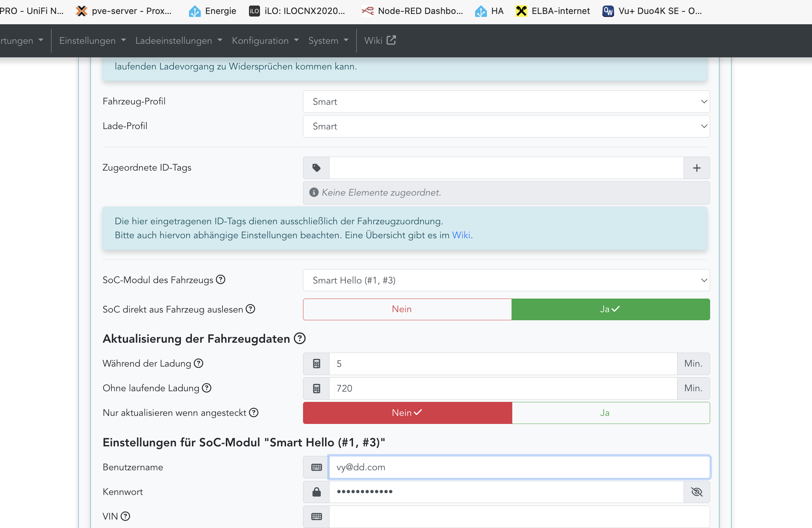Viewport: 812px width, 528px height.
Task: Open the Konfiguration menu
Action: tap(265, 40)
